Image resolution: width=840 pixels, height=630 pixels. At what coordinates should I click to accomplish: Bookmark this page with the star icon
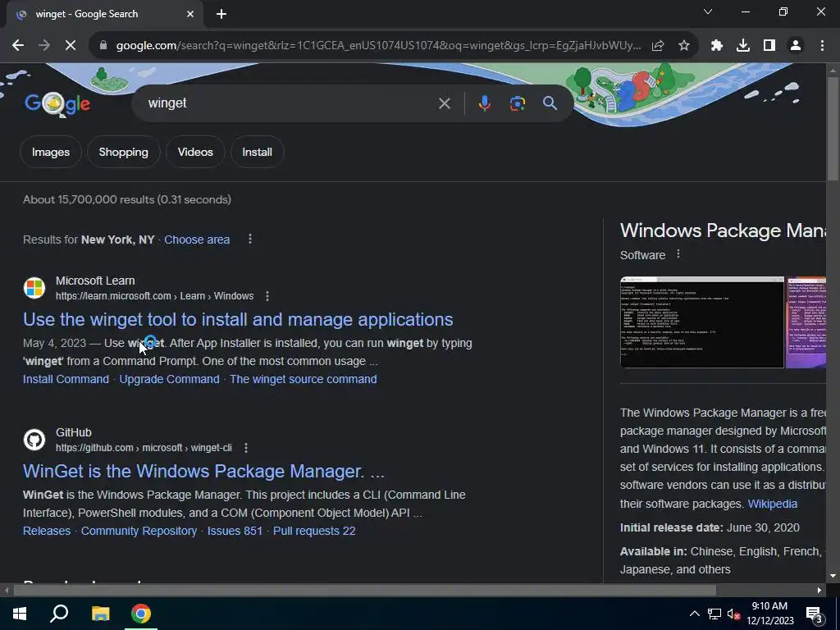point(684,46)
